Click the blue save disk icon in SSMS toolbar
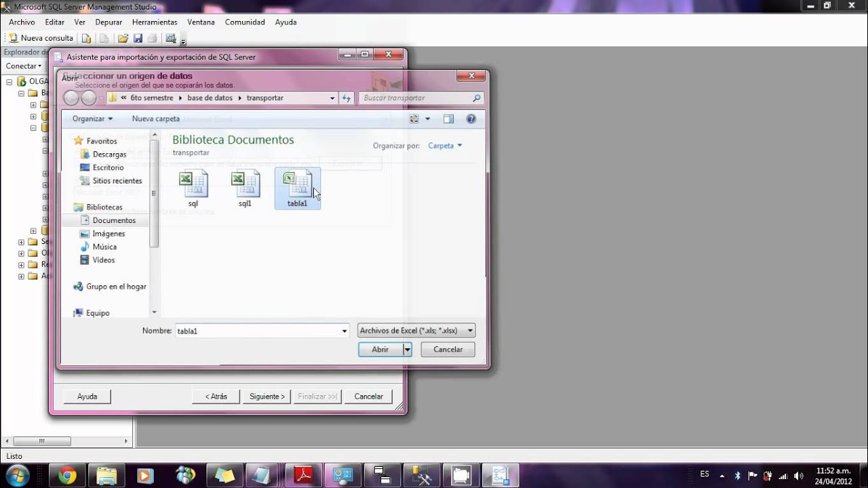 point(138,38)
